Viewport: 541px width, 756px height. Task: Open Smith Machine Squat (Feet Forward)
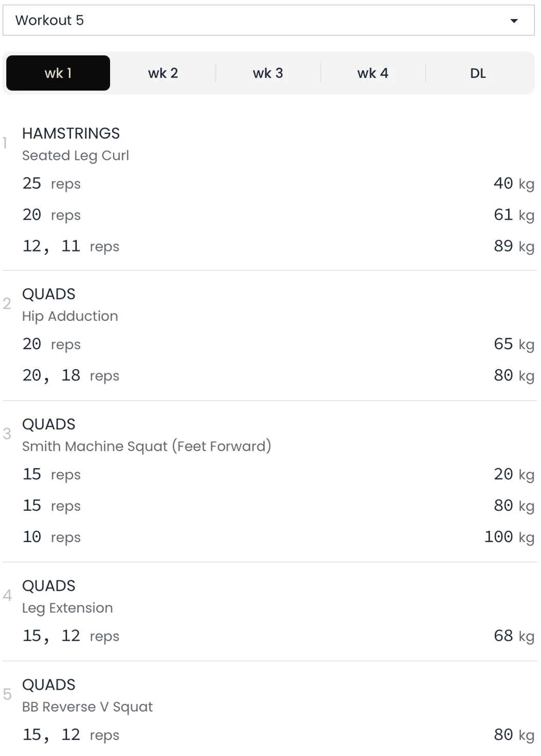[147, 446]
